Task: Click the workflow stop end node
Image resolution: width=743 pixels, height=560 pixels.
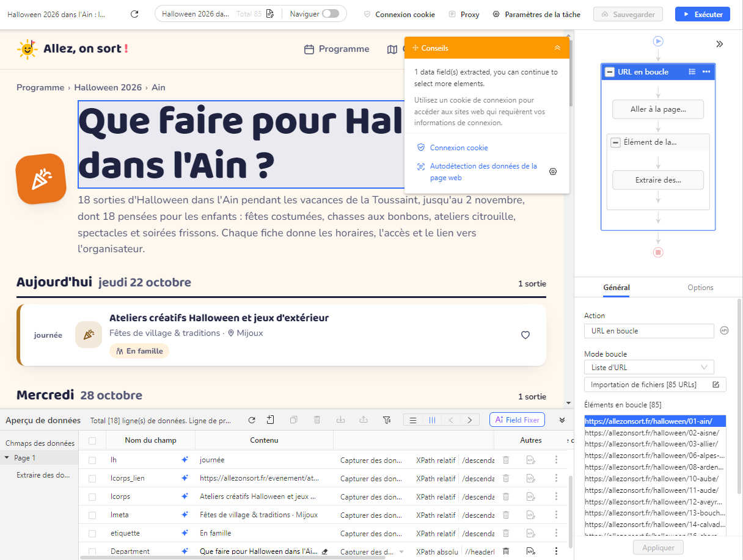Action: pos(658,252)
